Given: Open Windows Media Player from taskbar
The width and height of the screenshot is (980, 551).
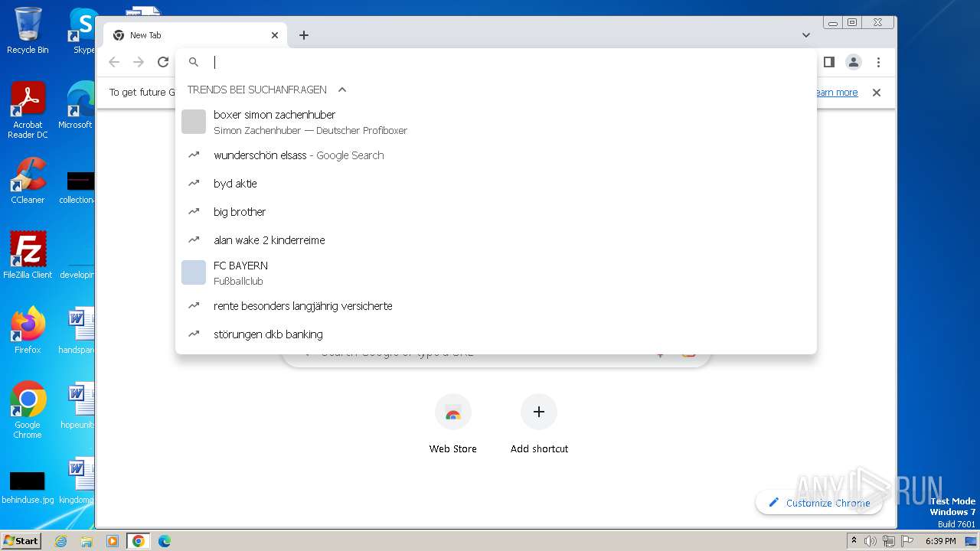Looking at the screenshot, I should point(113,541).
